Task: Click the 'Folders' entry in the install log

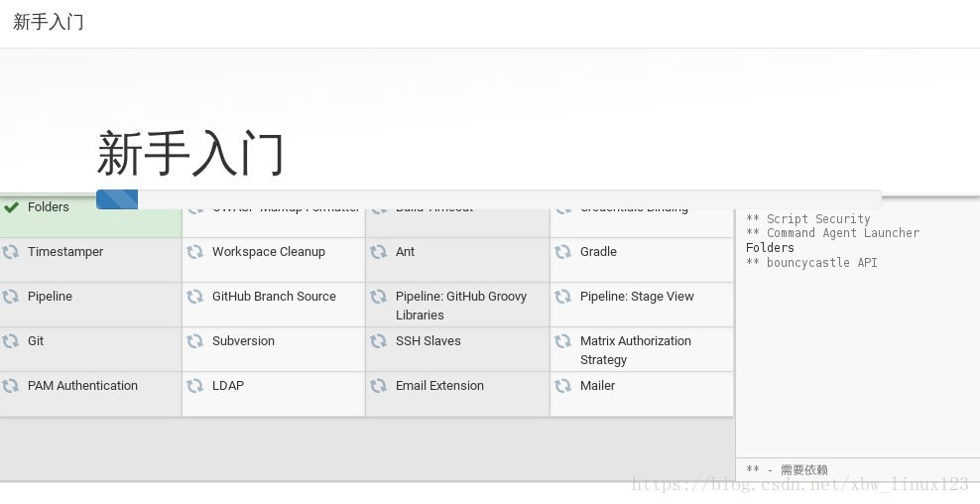Action: click(770, 248)
